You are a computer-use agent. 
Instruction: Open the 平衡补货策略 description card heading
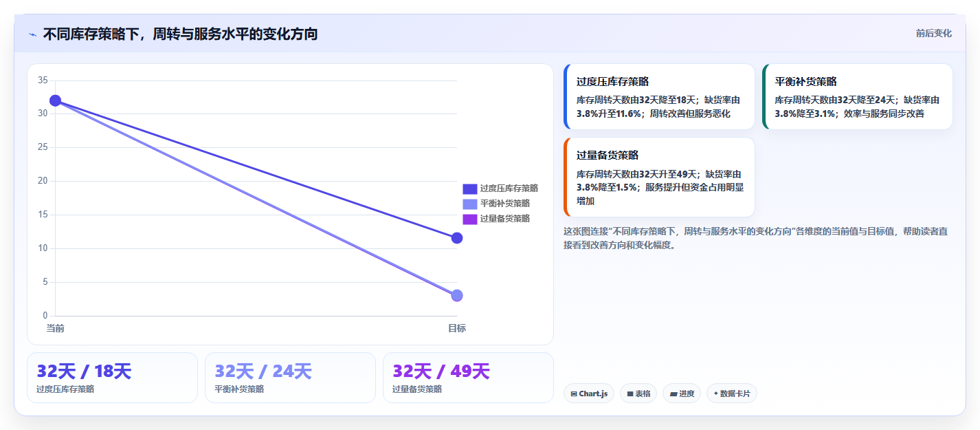(x=805, y=81)
